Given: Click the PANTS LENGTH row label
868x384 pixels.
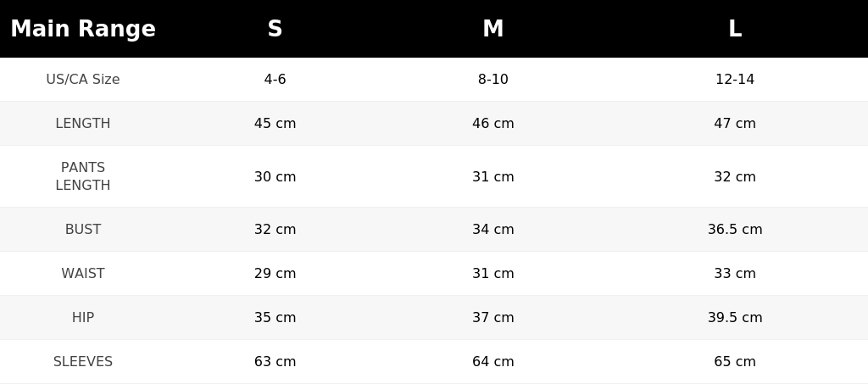Looking at the screenshot, I should pos(83,176).
